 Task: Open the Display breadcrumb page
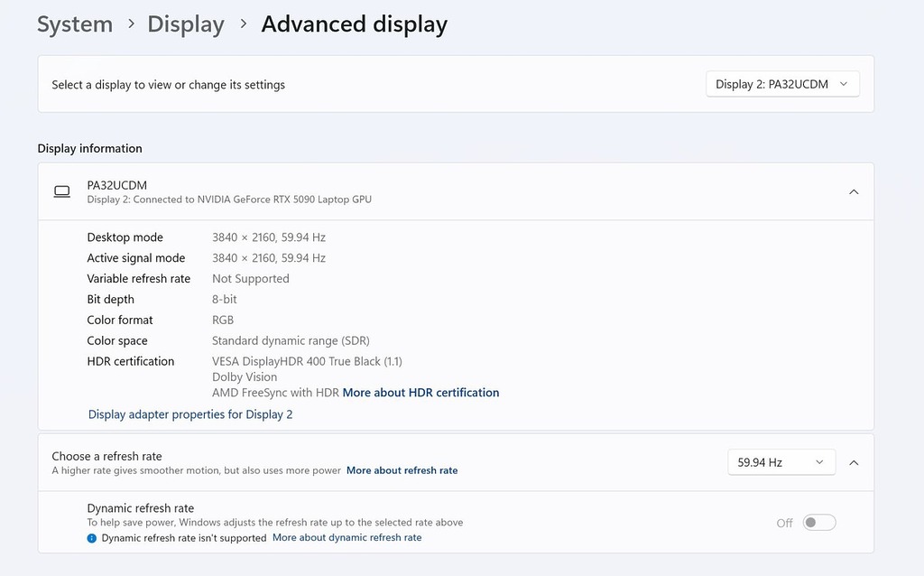[x=186, y=24]
